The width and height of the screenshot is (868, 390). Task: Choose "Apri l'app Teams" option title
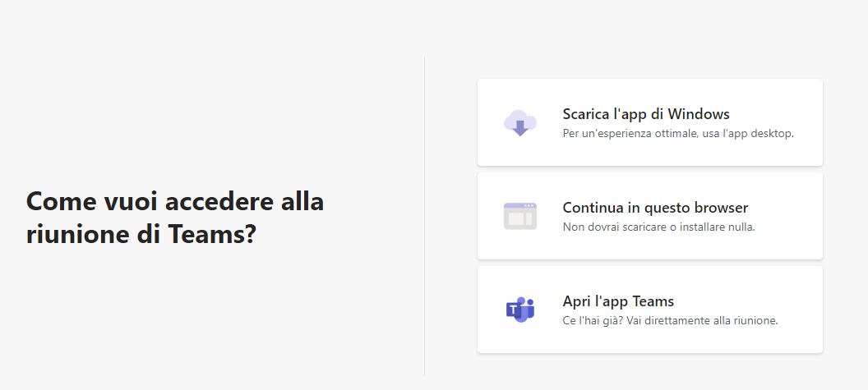(x=618, y=301)
